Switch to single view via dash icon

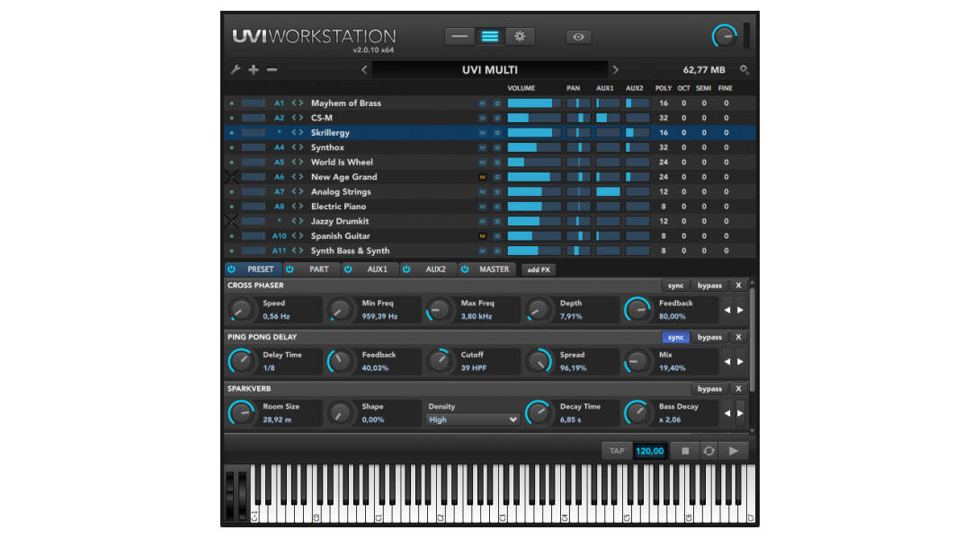459,36
